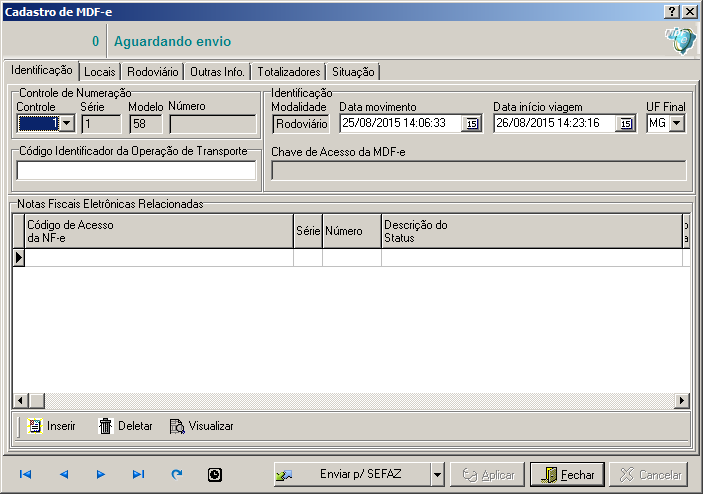Expand the Enviar p/ SEFAZ arrow menu
This screenshot has width=703, height=494.
(x=437, y=475)
